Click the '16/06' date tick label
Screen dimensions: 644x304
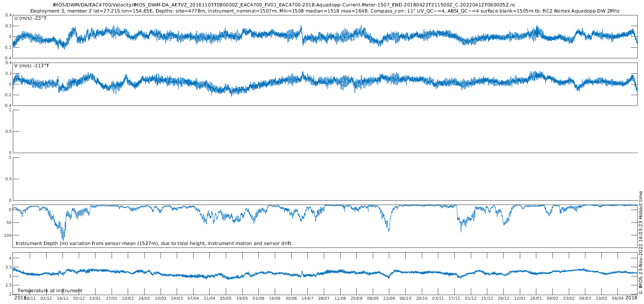[275, 298]
